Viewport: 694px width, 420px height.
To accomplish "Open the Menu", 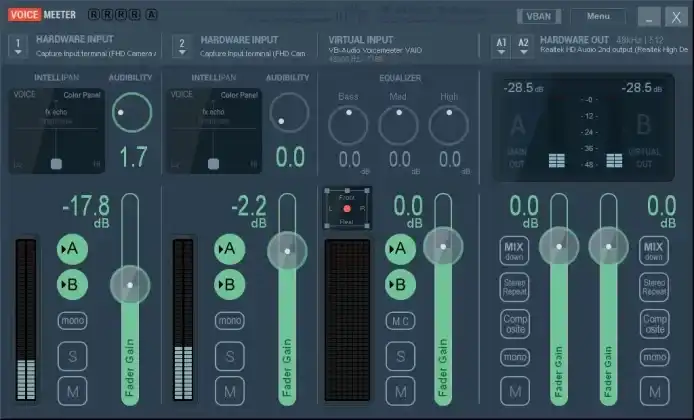I will pos(598,16).
